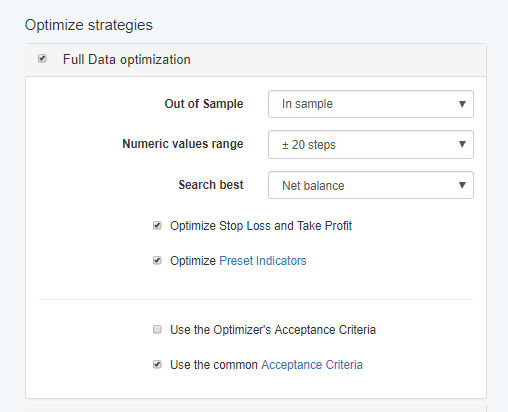Screen dimensions: 508x412
Task: Click the Full Data optimization panel header
Action: [x=256, y=60]
